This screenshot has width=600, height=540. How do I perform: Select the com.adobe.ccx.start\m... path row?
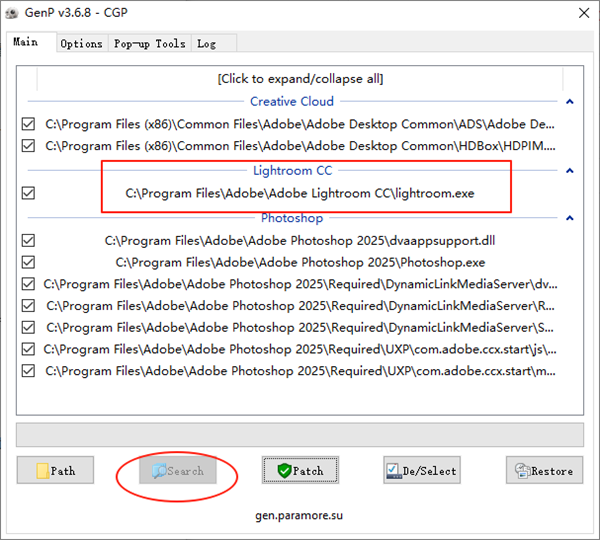[300, 371]
